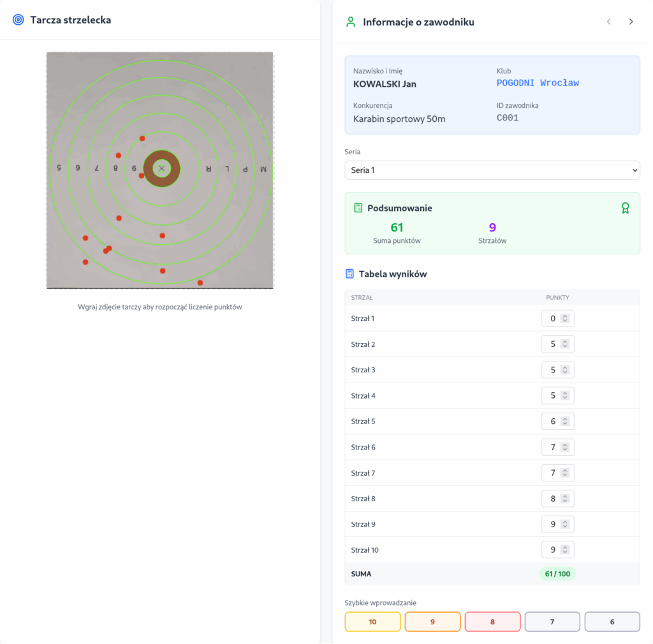This screenshot has width=653, height=644.
Task: Click the stepper arrows for Strzał 5
Action: [x=564, y=421]
